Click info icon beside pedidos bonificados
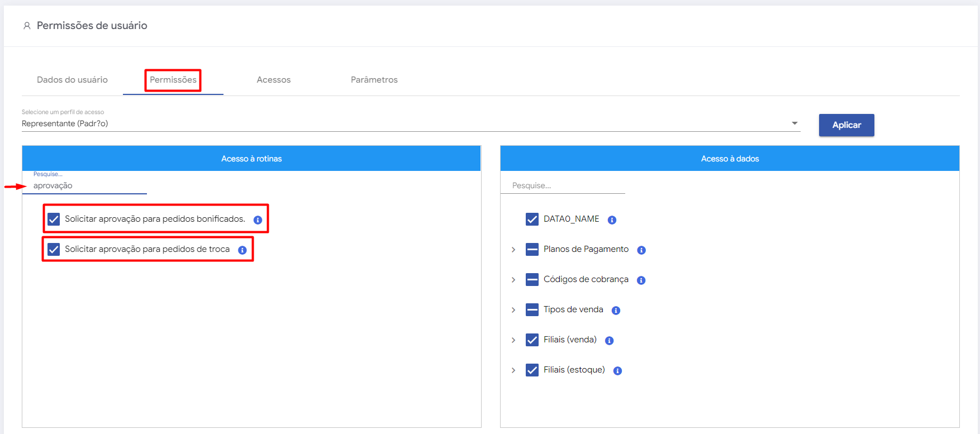980x434 pixels. [258, 220]
